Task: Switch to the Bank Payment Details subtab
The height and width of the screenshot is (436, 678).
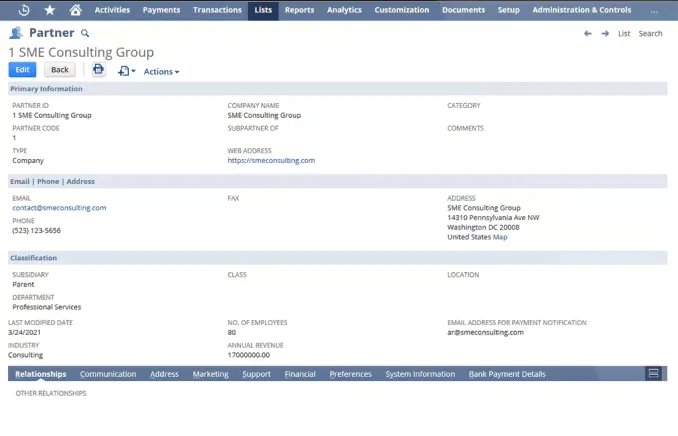Action: (507, 374)
